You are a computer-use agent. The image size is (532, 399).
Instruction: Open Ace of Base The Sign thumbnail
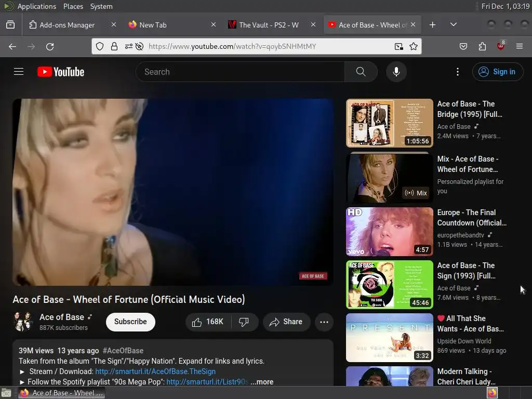point(390,284)
